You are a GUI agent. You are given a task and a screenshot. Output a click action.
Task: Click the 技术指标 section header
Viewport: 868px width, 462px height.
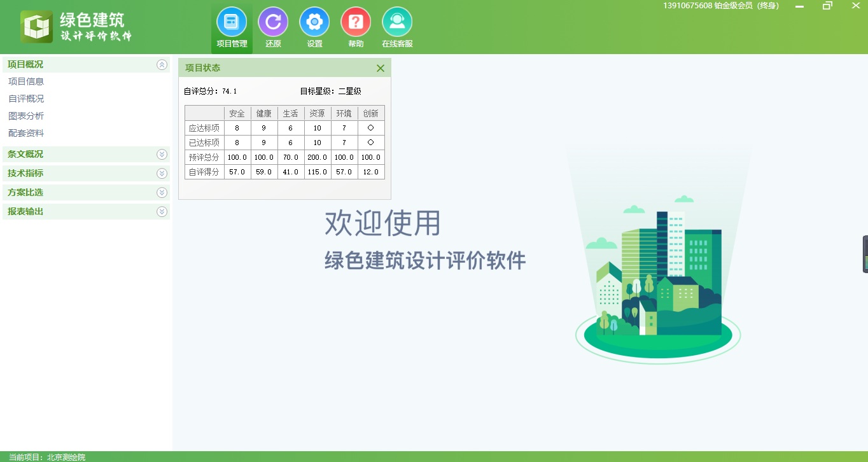[86, 173]
